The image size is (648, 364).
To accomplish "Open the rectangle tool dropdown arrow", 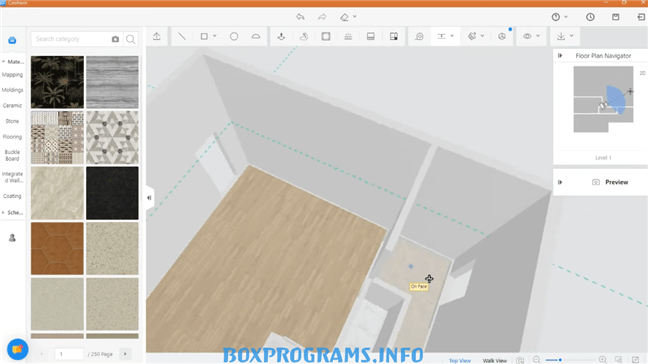I will pyautogui.click(x=214, y=36).
